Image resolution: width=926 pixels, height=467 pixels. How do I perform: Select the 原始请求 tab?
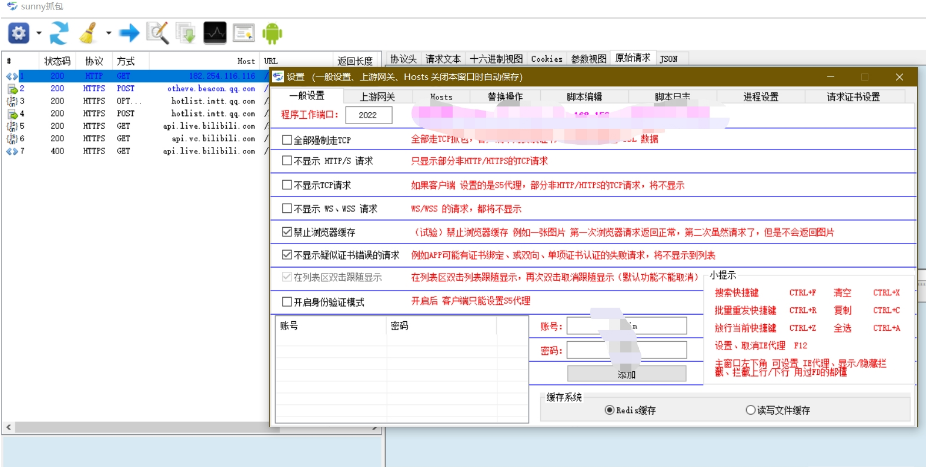pos(632,58)
